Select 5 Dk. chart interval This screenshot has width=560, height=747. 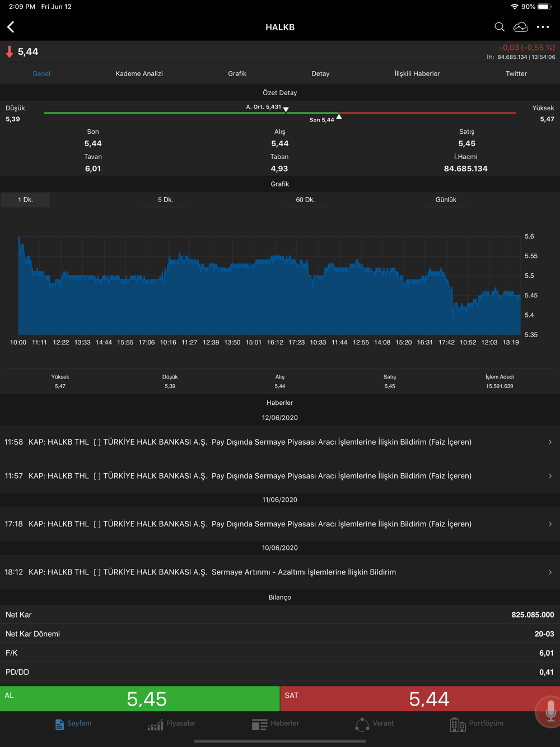[x=165, y=199]
